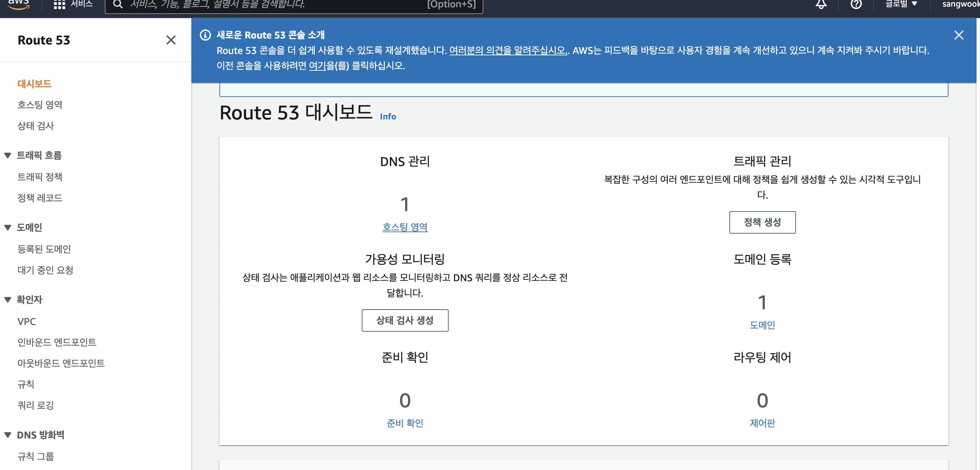
Task: Click the notifications bell icon
Action: (821, 4)
